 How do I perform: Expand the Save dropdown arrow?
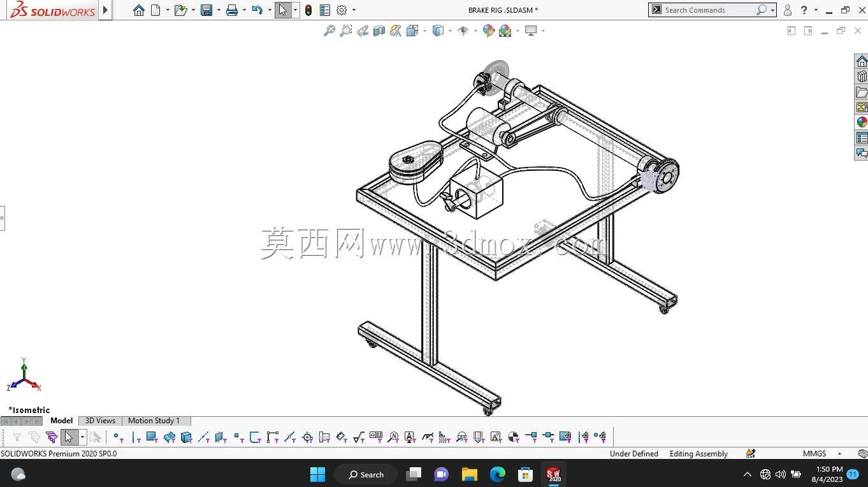coord(219,10)
